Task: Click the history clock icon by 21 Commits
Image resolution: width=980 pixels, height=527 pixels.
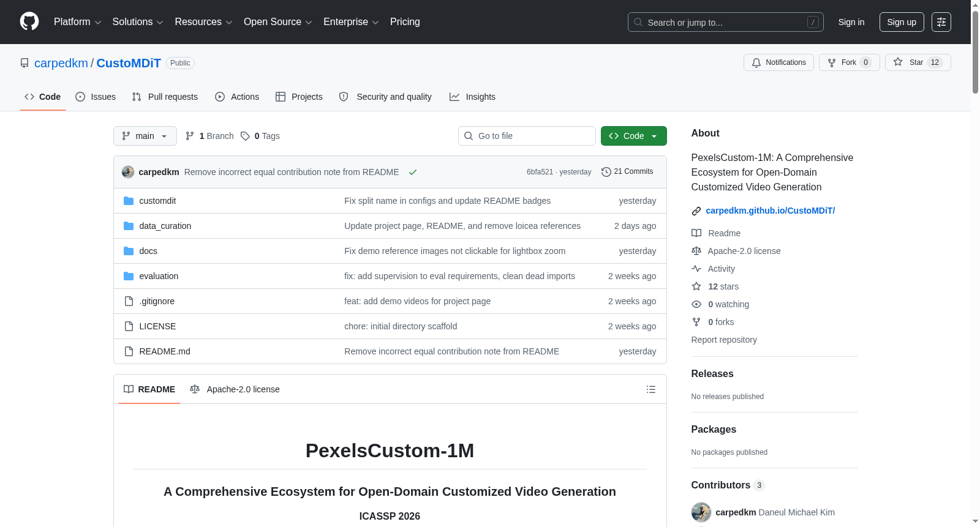Action: [606, 172]
